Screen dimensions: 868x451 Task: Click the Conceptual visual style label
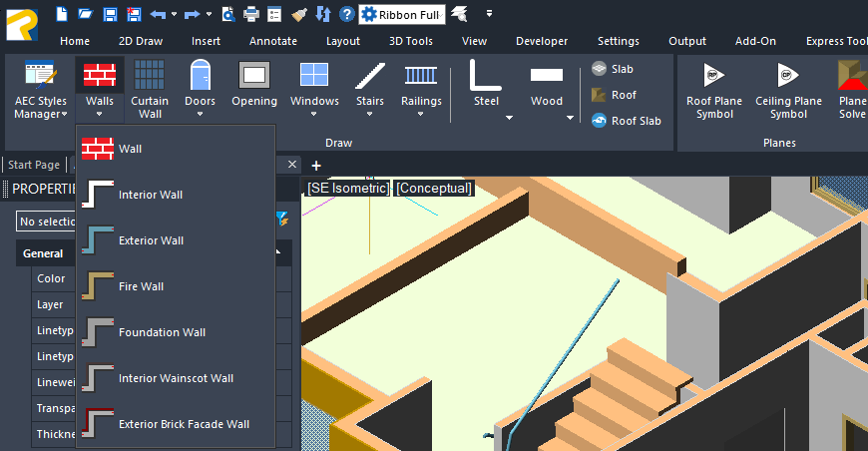coord(433,188)
